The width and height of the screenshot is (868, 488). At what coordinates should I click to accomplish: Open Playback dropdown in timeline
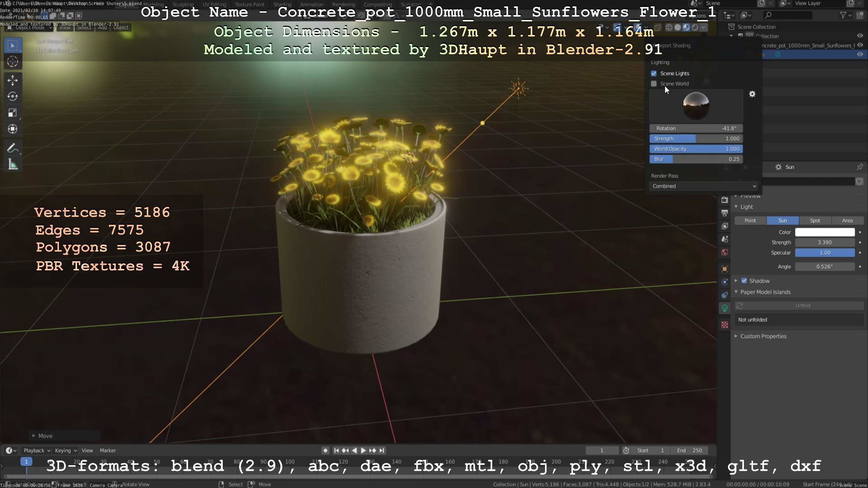37,450
